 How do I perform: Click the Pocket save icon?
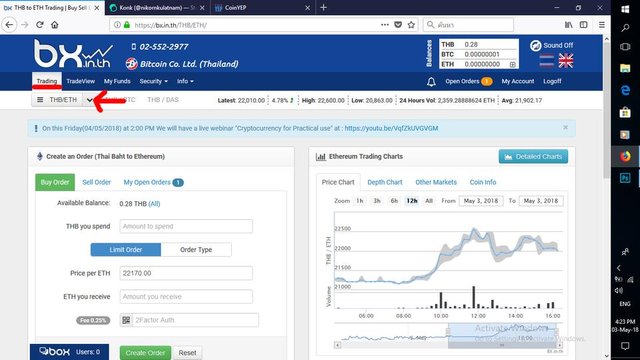[x=398, y=25]
